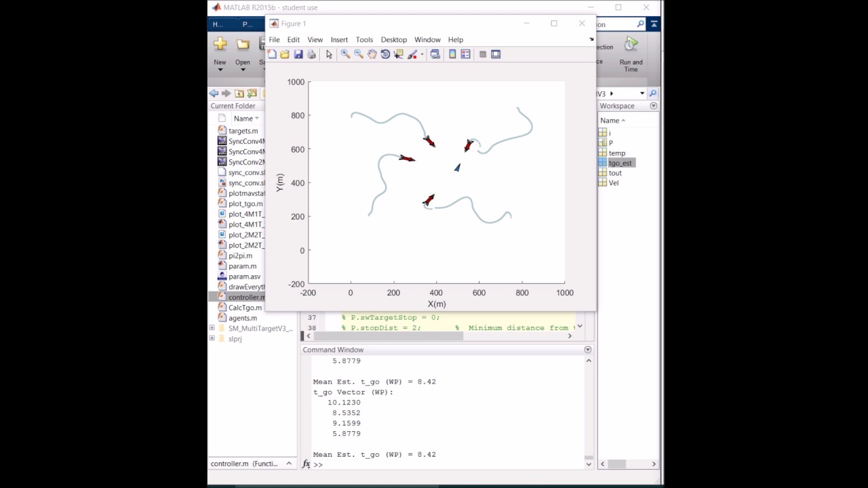Select agents.m file
868x488 pixels.
click(x=243, y=318)
